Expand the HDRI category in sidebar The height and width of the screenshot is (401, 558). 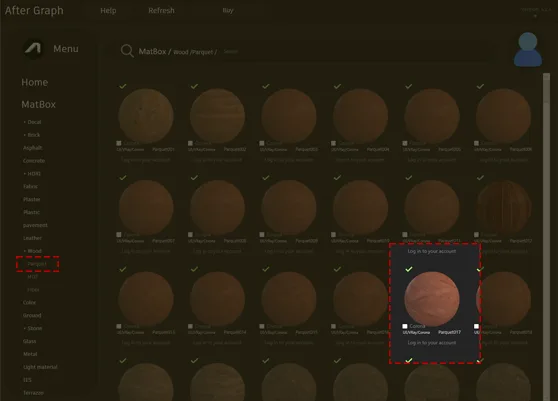coord(32,174)
